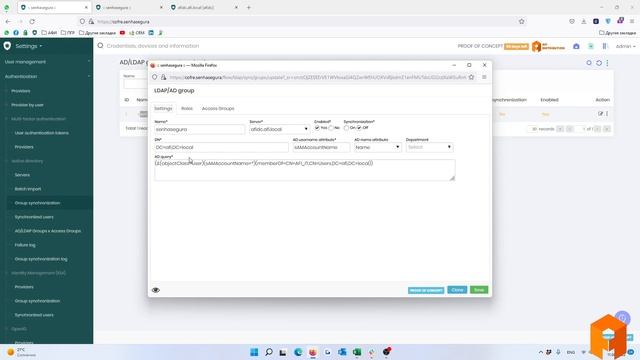Image resolution: width=640 pixels, height=360 pixels.
Task: Select the Enabled No option
Action: point(331,128)
